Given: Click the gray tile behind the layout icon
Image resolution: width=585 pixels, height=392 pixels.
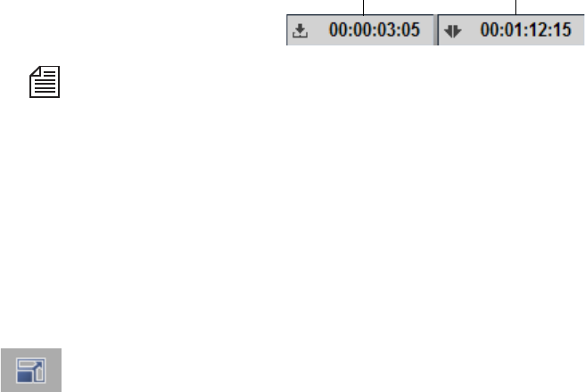Looking at the screenshot, I should [31, 370].
